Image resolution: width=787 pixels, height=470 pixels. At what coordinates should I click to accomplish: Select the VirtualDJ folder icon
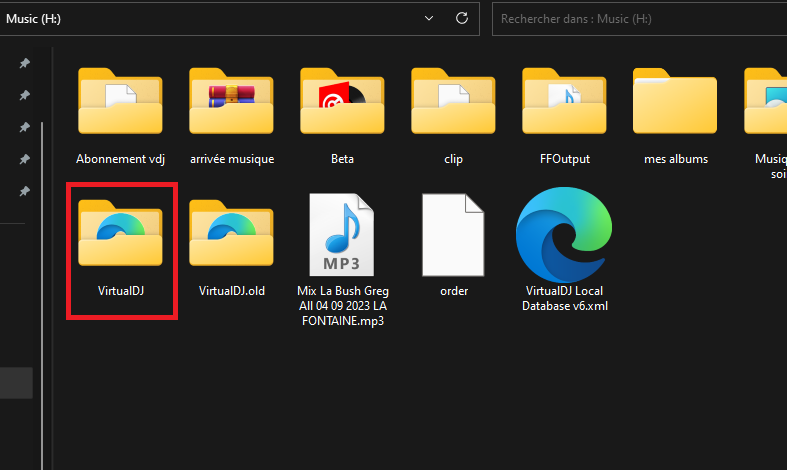120,233
